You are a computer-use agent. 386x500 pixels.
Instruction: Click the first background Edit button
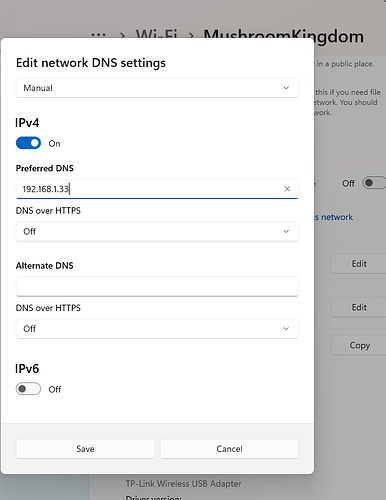point(359,264)
